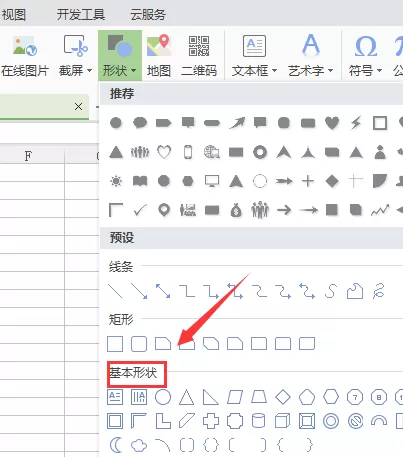Insert a QR code with 二维码

pos(199,56)
